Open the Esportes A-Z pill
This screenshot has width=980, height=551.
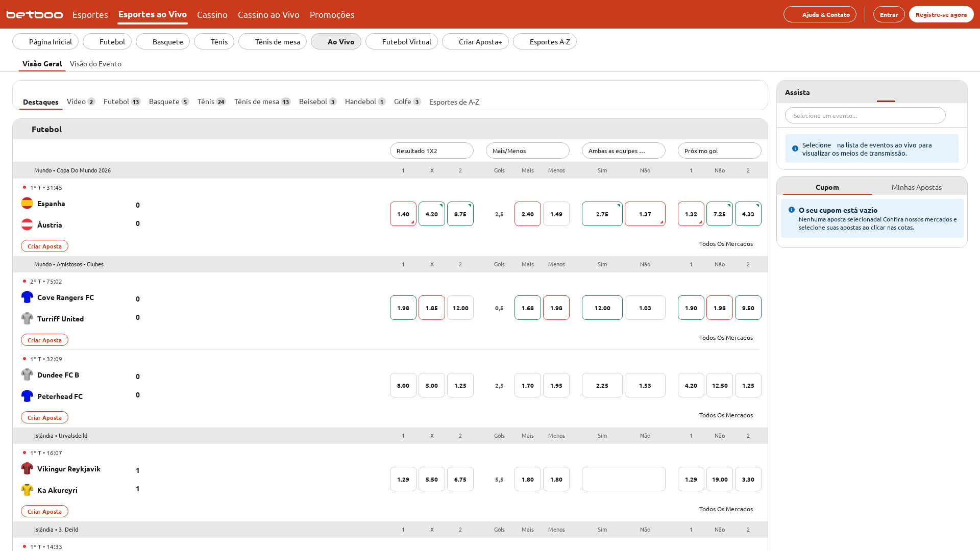coord(545,41)
